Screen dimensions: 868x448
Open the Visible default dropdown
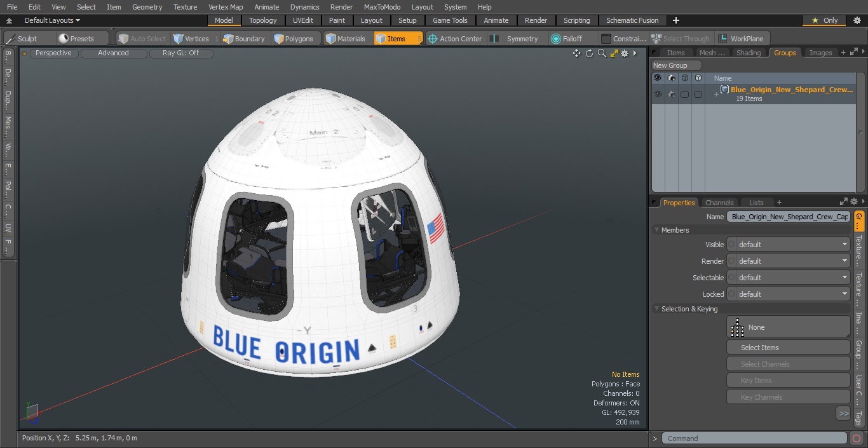(x=793, y=245)
